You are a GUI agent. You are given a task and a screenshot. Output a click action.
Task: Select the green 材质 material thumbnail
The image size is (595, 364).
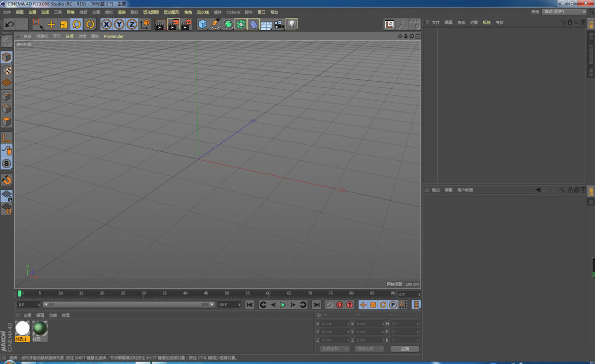40,328
